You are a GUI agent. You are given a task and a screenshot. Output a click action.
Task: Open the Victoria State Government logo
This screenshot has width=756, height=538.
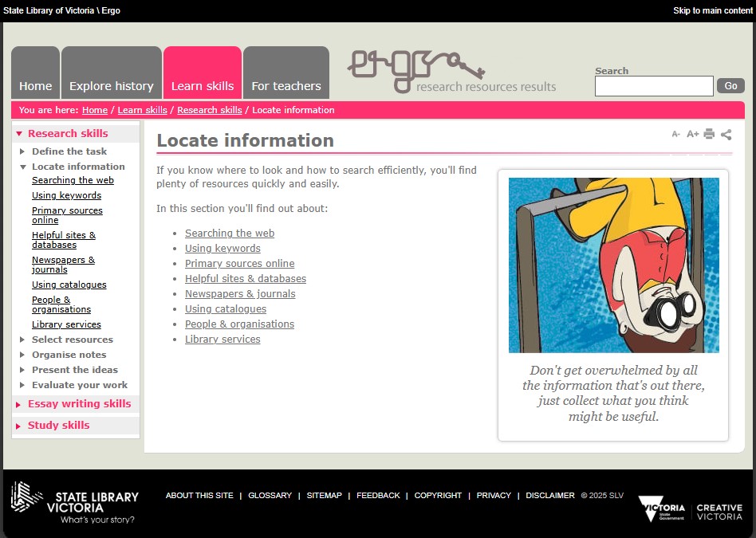click(661, 508)
